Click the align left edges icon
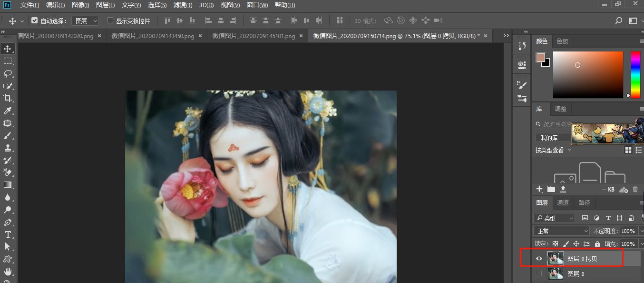Viewport: 644px width, 283px height. [208, 20]
